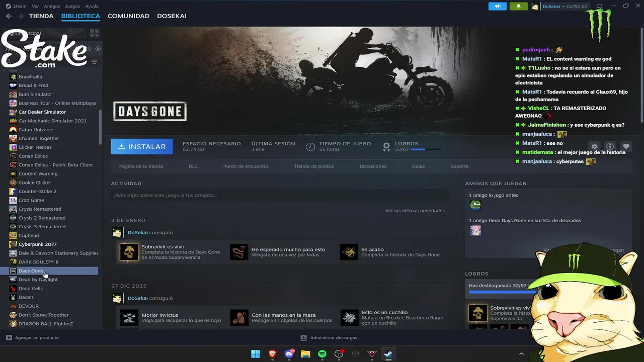Go to the BIBLIOTECA section
This screenshot has width=644, height=362.
pos(80,16)
